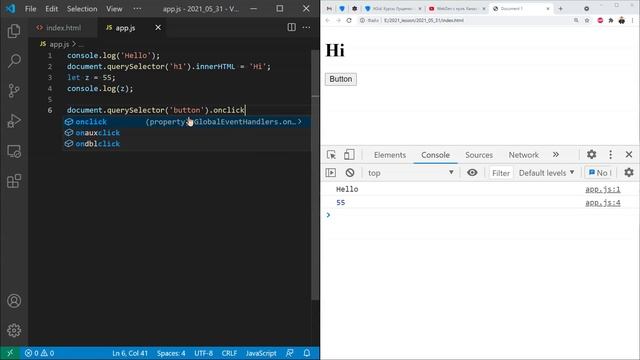
Task: Go back in Chrome
Action: [x=328, y=20]
